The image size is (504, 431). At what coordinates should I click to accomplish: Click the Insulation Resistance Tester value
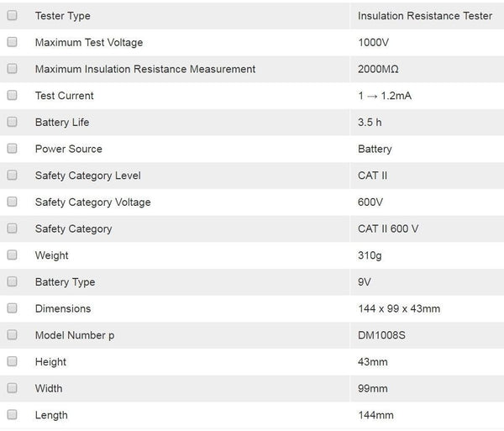click(x=424, y=16)
